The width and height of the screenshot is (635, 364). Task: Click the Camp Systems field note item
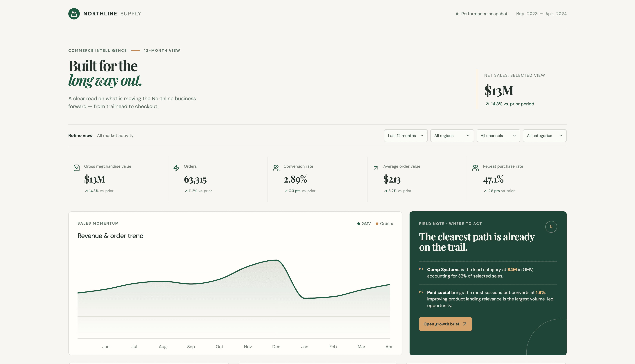pyautogui.click(x=488, y=273)
